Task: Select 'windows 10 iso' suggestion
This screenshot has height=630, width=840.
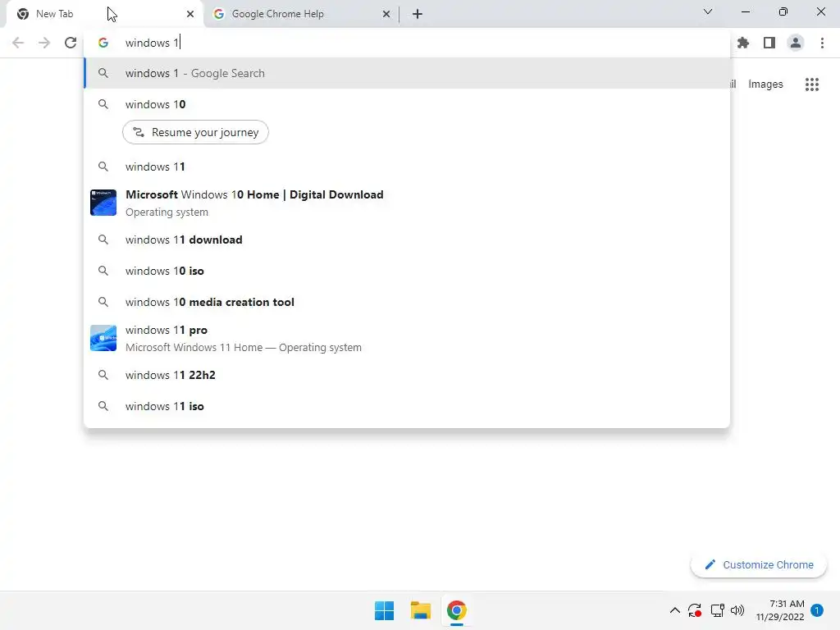Action: 407,271
